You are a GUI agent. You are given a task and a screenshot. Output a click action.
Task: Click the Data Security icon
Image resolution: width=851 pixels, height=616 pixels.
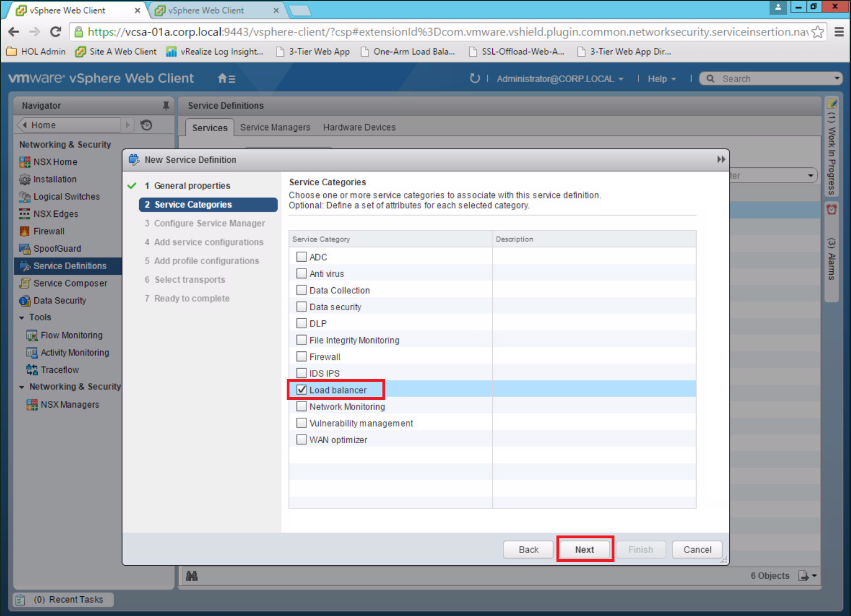25,301
